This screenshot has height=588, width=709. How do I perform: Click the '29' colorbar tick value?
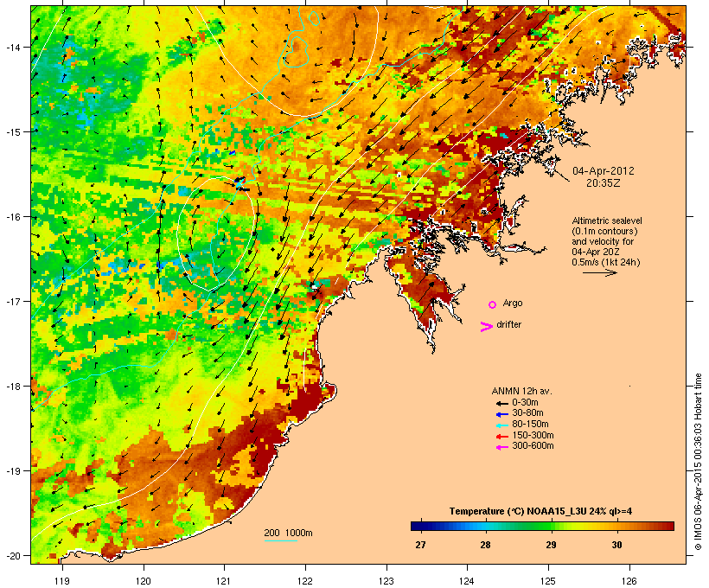[x=551, y=545]
